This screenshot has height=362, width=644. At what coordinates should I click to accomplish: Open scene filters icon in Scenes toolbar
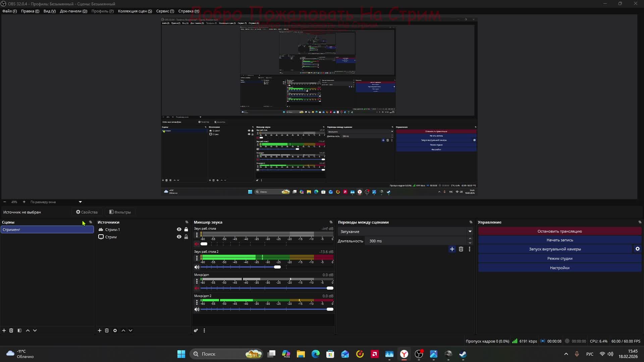19,330
